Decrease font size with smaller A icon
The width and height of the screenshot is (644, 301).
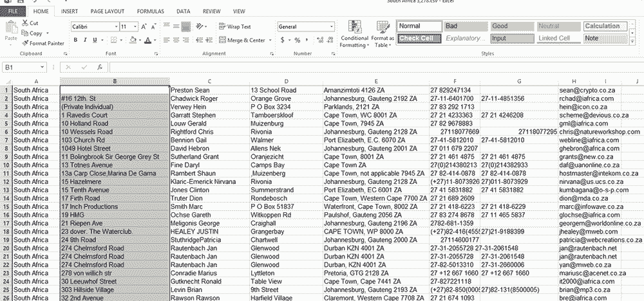coord(154,26)
